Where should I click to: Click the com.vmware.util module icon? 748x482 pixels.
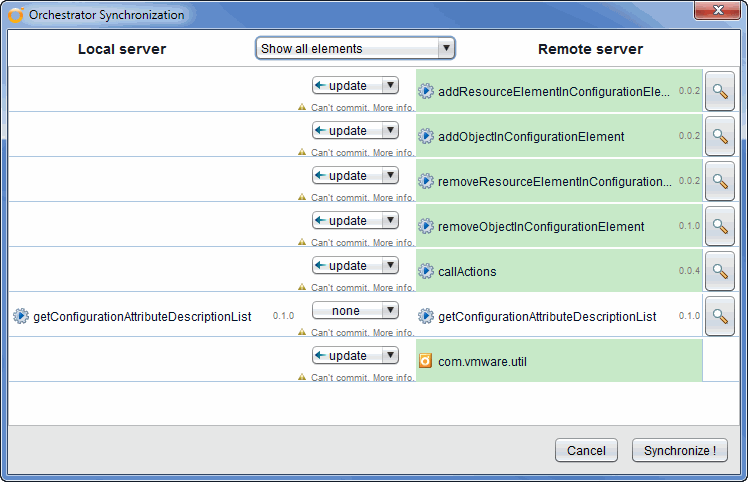click(x=426, y=361)
